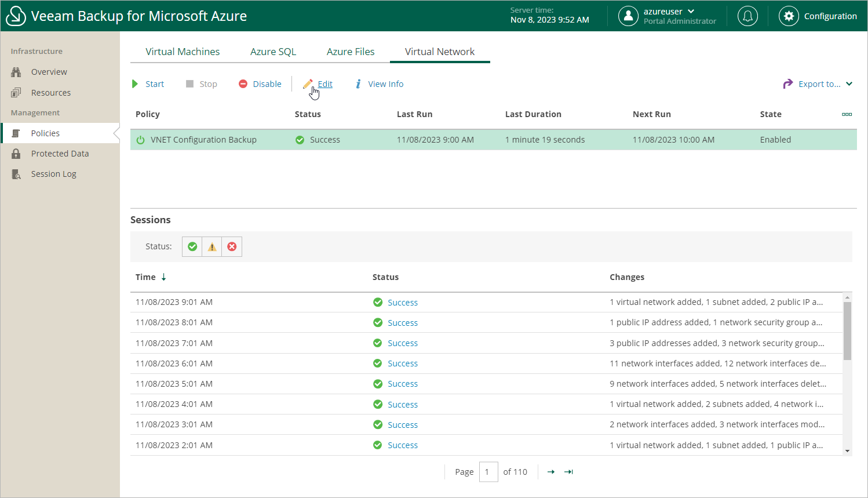Select the 11/08/2023 3:01 AM session row
Screen dimensions: 868x498
click(486, 424)
